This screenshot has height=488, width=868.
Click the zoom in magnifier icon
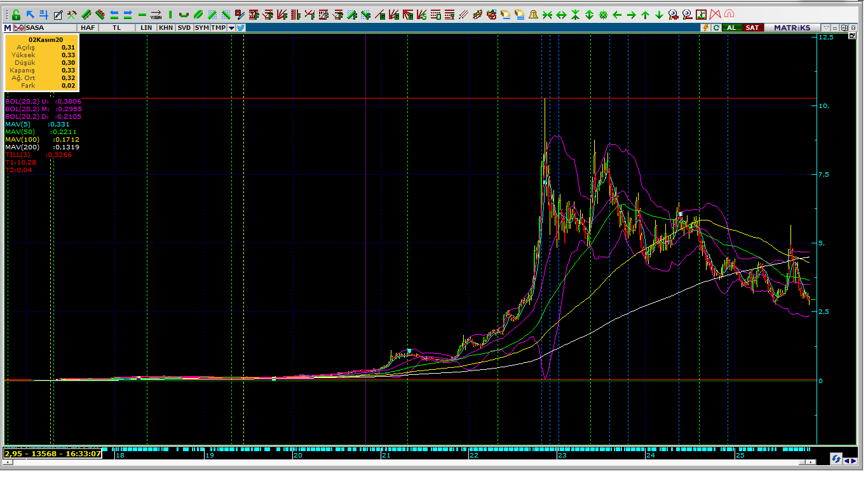(673, 15)
